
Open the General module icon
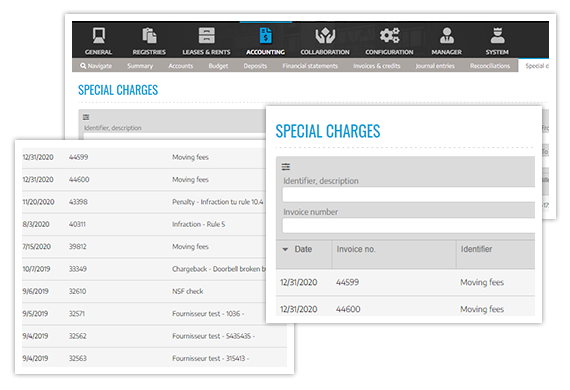pos(99,36)
